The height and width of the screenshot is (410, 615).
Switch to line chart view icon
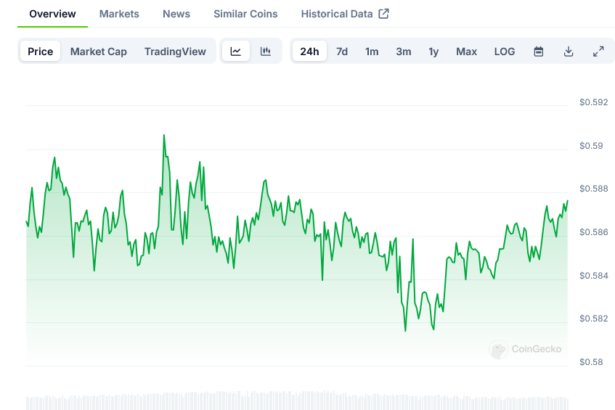(235, 51)
